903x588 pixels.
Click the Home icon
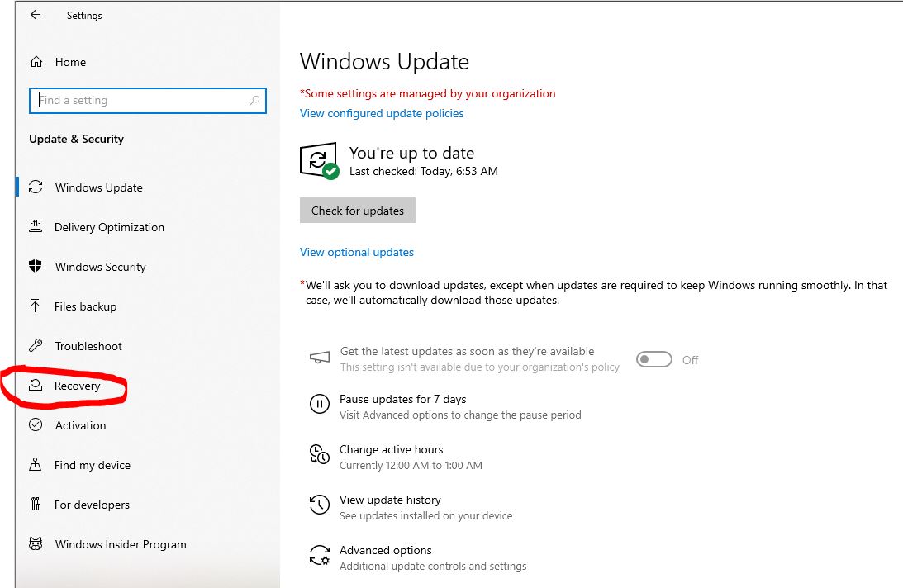coord(35,62)
